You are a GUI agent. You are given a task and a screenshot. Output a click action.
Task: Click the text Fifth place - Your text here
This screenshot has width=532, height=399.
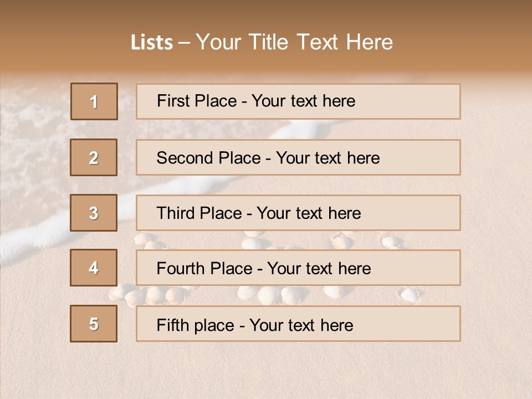click(255, 325)
